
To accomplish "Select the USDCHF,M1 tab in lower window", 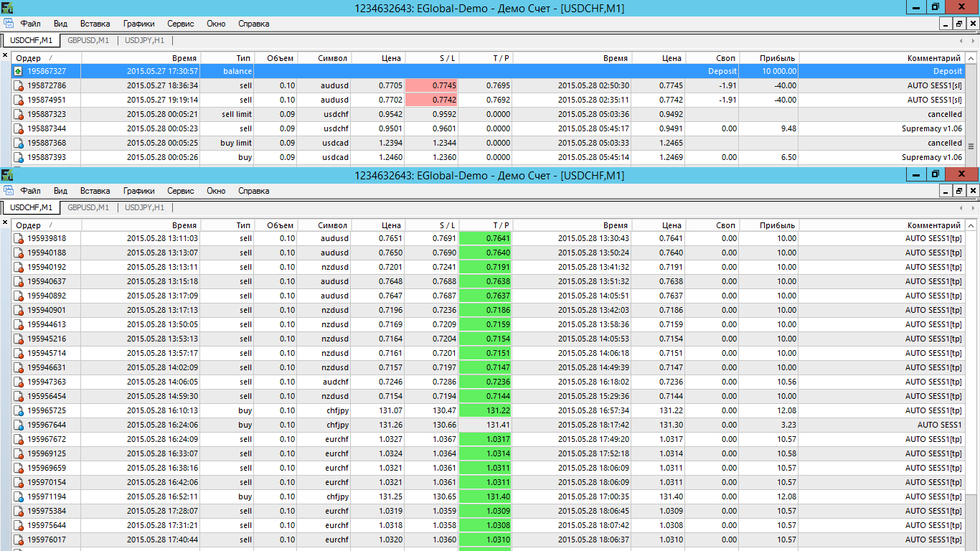I will pos(31,207).
